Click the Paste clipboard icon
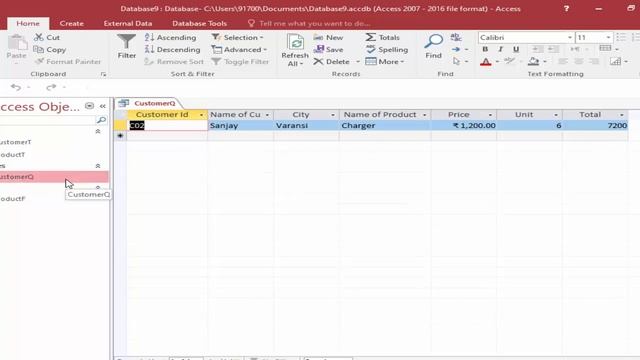Screen dimensions: 640x360 click(17, 43)
